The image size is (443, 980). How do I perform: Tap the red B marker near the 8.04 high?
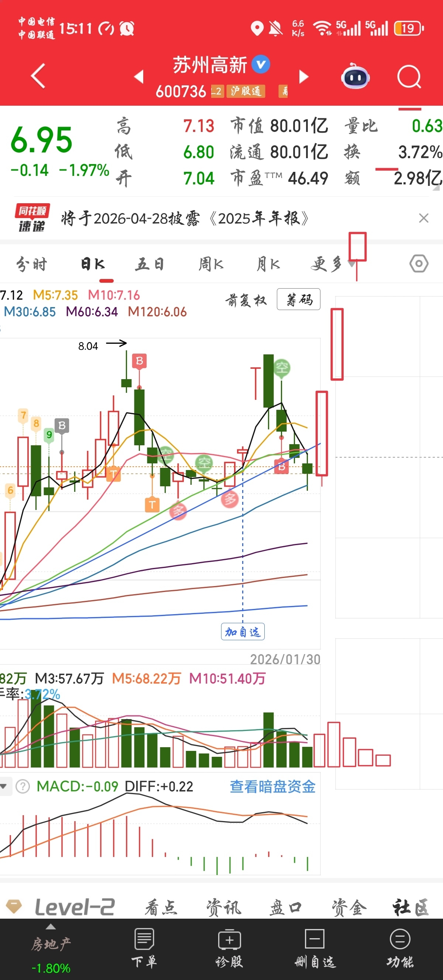140,361
